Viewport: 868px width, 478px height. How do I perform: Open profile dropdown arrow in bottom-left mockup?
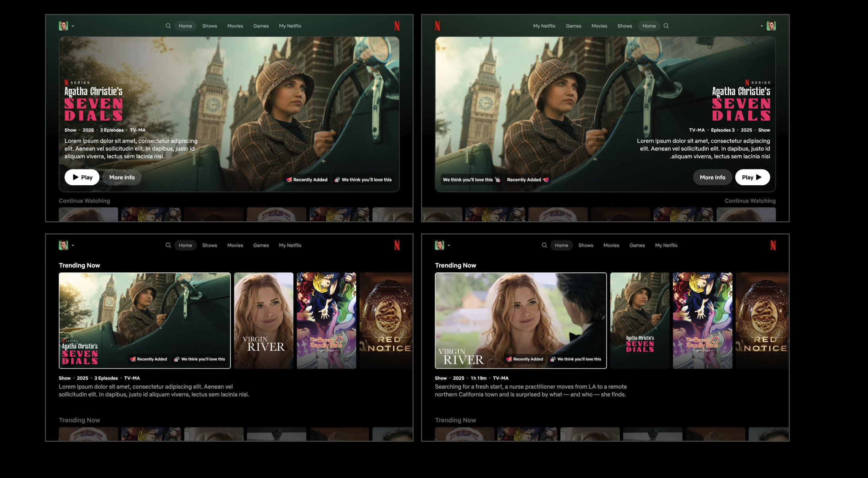click(x=73, y=246)
